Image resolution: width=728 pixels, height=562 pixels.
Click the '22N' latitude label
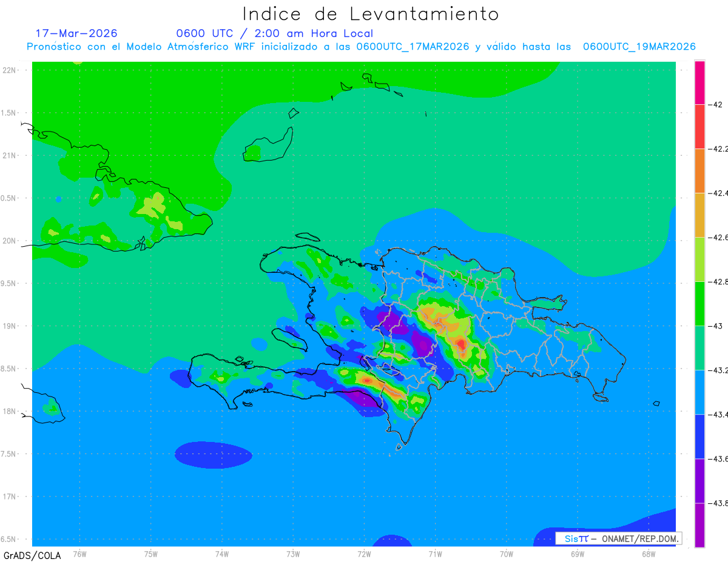pos(10,70)
